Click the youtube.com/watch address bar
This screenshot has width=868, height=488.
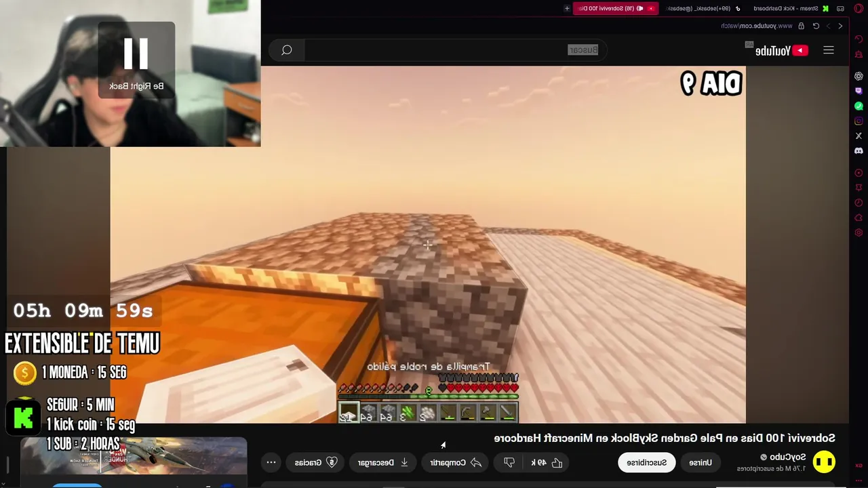tap(757, 26)
